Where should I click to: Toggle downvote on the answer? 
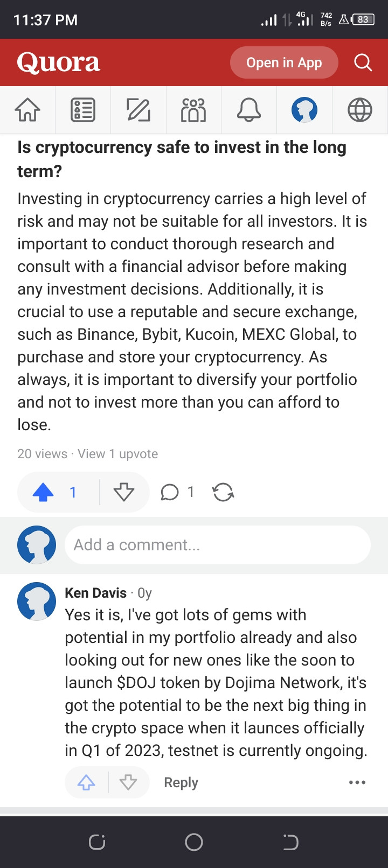pos(124,492)
